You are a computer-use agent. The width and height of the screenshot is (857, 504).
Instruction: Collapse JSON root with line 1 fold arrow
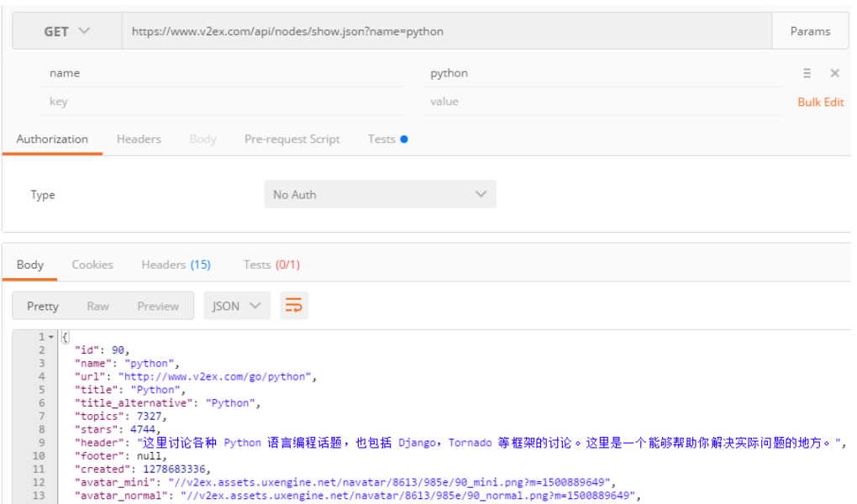point(51,337)
